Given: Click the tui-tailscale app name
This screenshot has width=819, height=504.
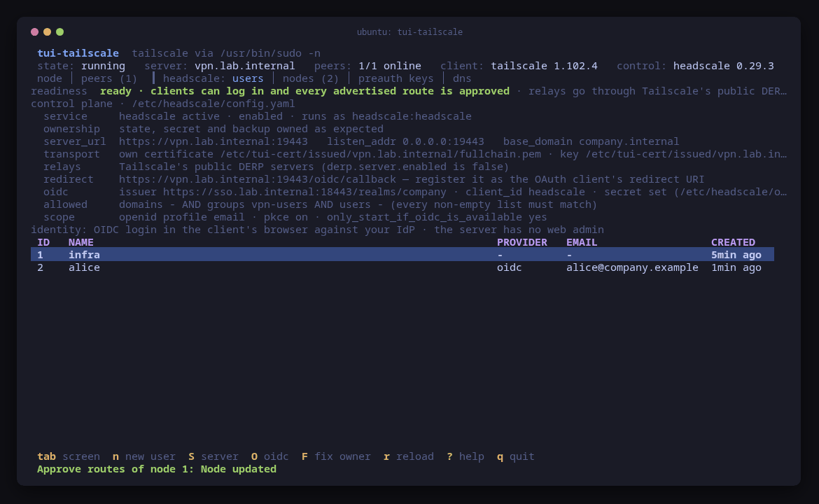Looking at the screenshot, I should [x=78, y=53].
